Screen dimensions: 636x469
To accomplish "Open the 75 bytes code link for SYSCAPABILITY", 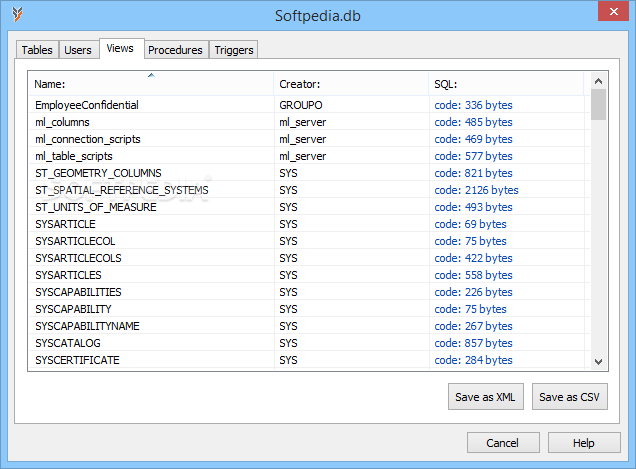I will click(471, 310).
